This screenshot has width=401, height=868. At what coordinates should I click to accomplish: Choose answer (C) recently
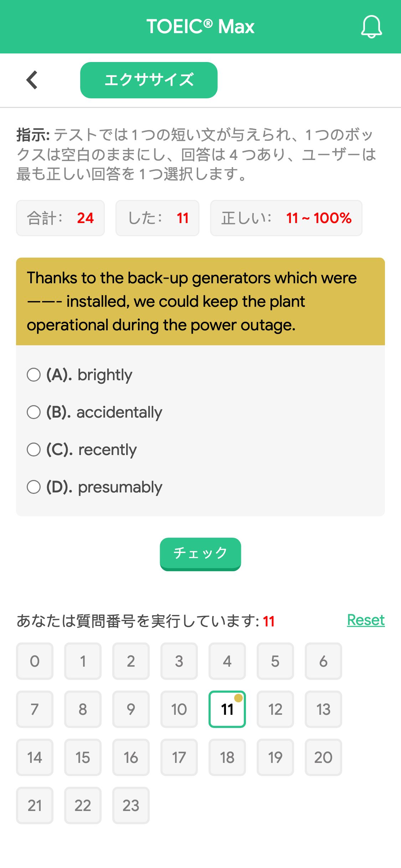[x=82, y=450]
